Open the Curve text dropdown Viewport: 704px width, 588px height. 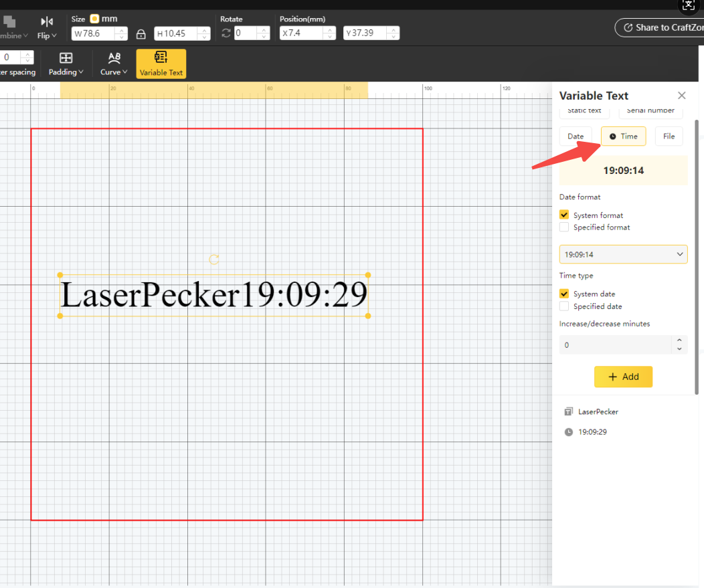click(114, 64)
